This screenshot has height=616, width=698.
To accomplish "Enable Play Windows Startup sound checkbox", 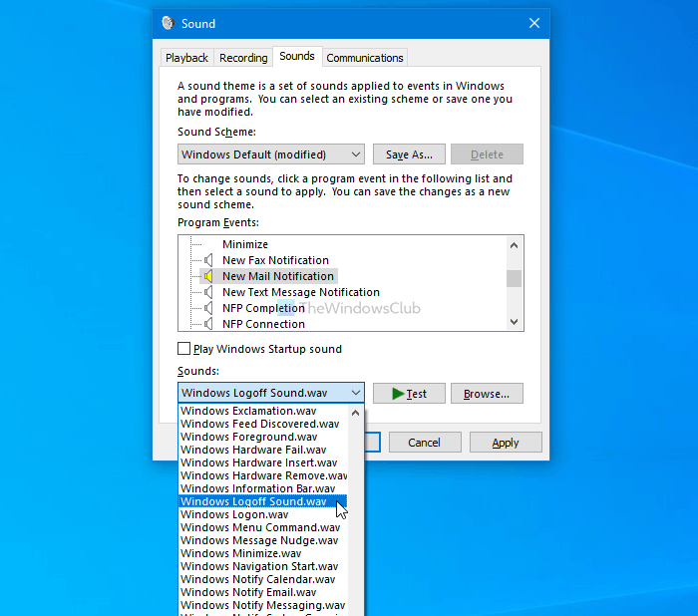I will click(x=183, y=349).
